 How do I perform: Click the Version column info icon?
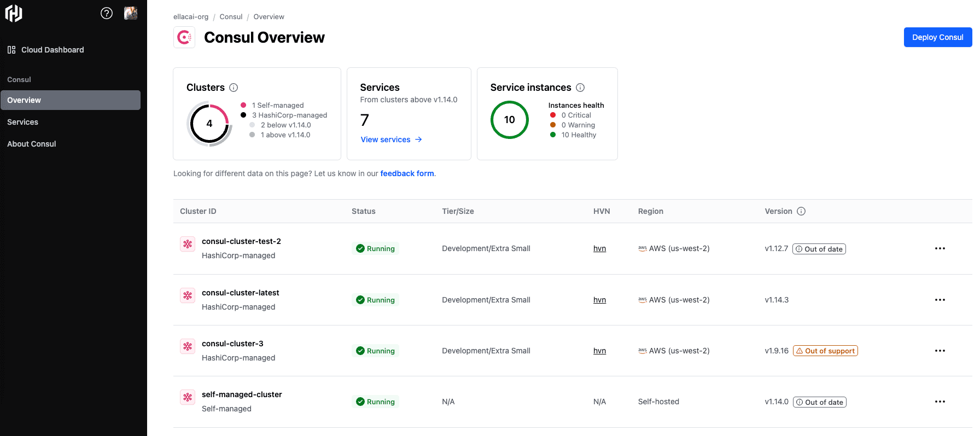[x=801, y=211]
